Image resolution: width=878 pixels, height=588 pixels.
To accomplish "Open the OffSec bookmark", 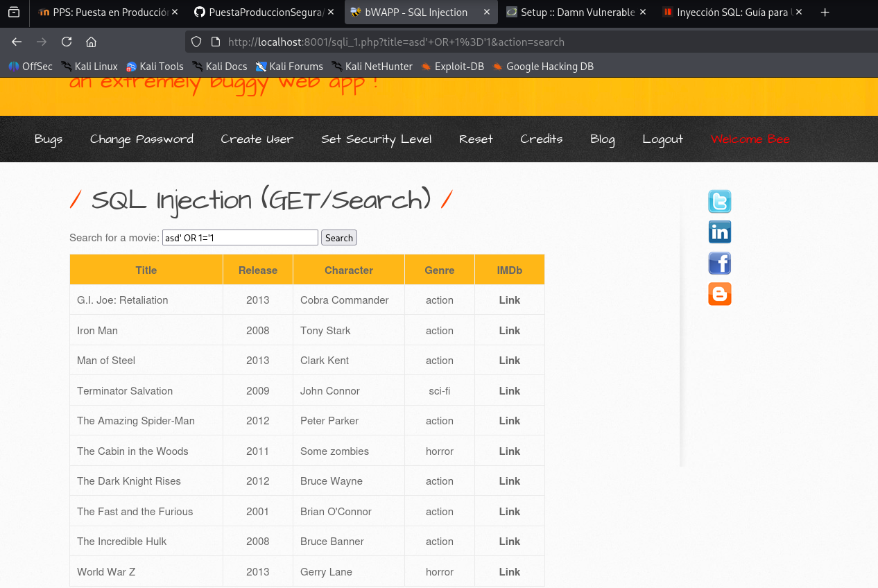I will click(31, 67).
